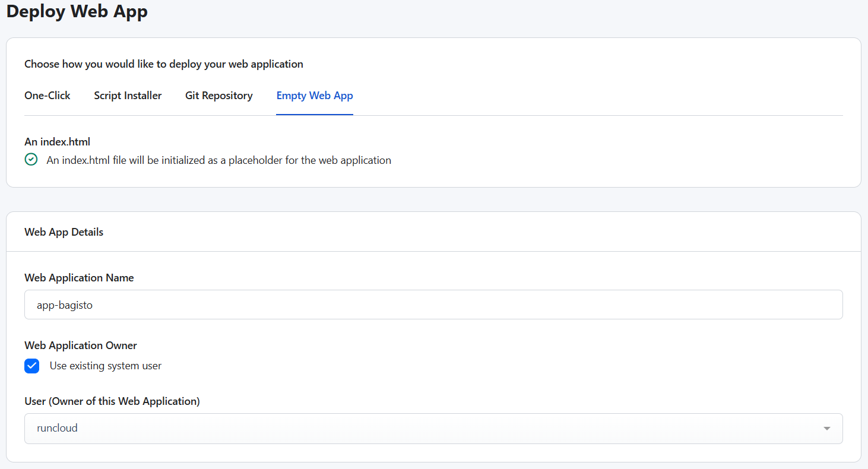Click the 'Choose how you would like to deploy' text
The image size is (868, 469).
[x=164, y=64]
